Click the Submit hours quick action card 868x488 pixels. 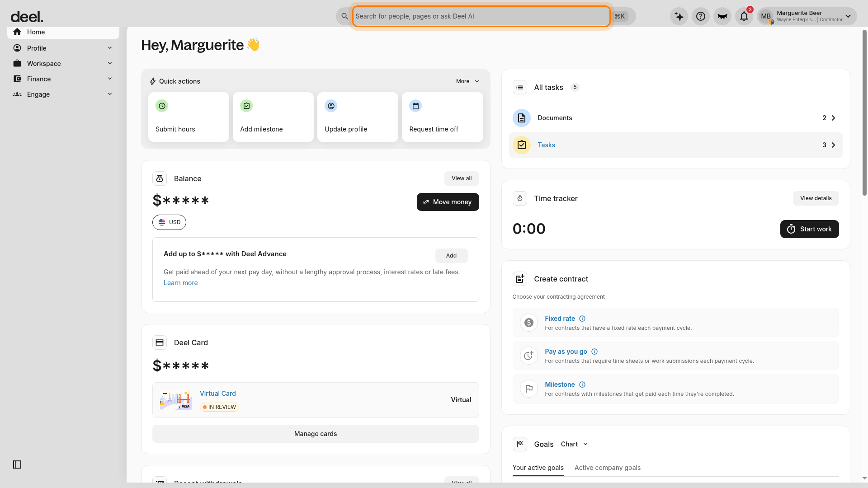coord(189,117)
